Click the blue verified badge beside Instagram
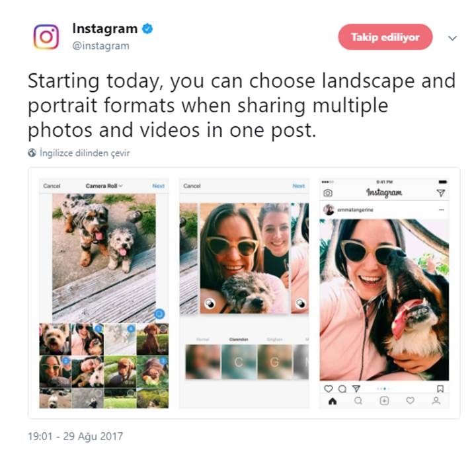The image size is (476, 450). coord(147,29)
